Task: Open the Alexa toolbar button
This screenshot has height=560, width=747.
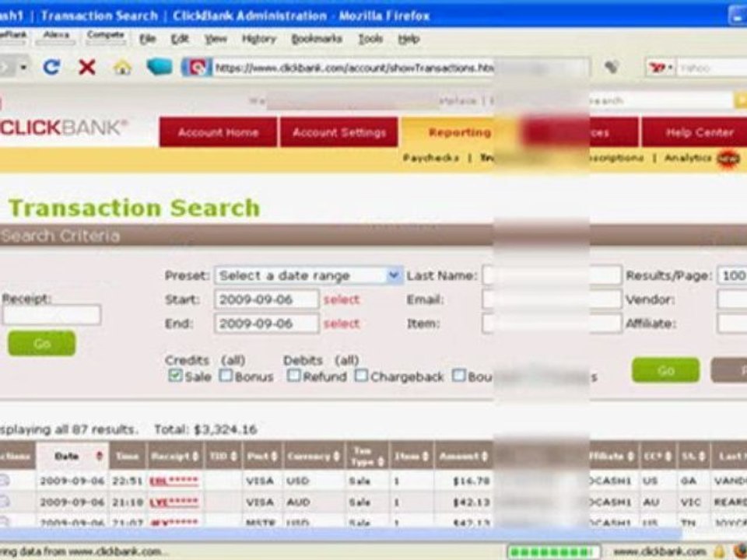Action: pos(56,37)
